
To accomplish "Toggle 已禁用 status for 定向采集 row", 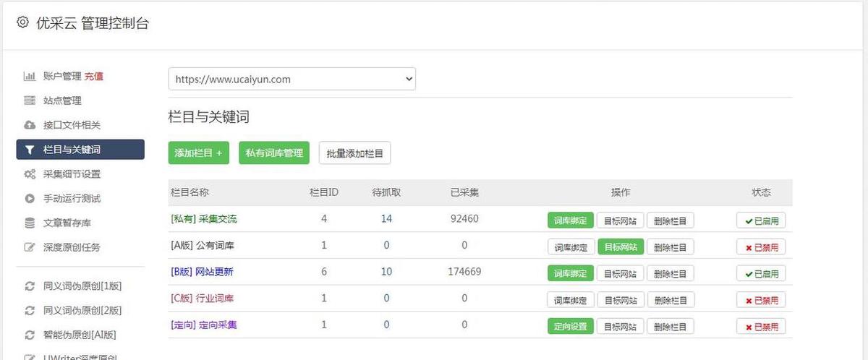I will tap(761, 327).
